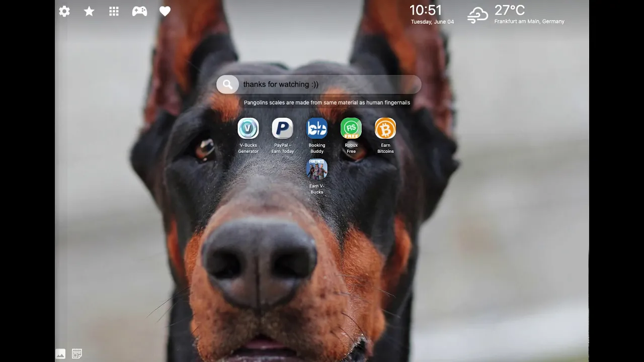Click the Earn V-Bucks label
The height and width of the screenshot is (362, 644).
coord(317,189)
